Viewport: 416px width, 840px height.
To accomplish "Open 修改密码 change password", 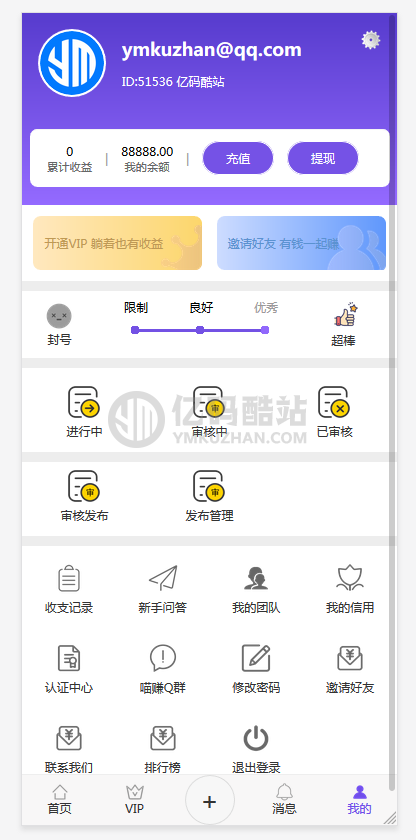I will pyautogui.click(x=256, y=669).
